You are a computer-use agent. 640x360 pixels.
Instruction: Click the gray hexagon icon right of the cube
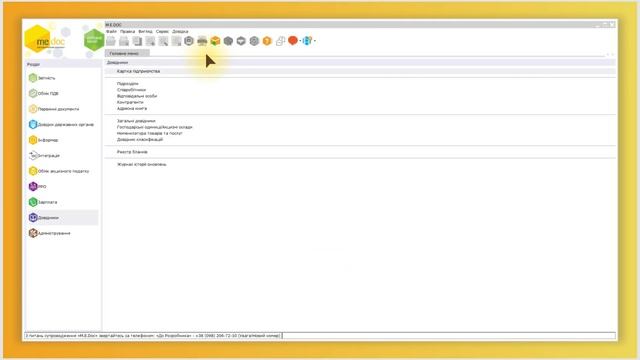point(241,41)
